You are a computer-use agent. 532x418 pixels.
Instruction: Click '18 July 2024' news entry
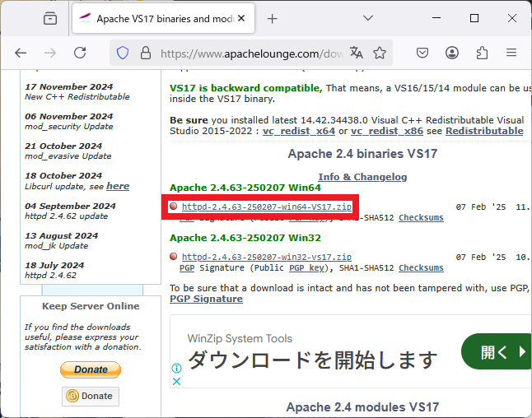point(54,265)
